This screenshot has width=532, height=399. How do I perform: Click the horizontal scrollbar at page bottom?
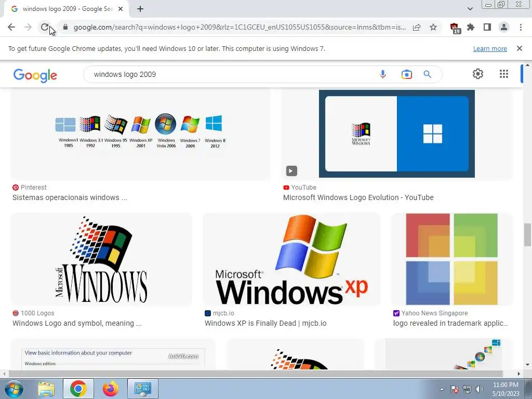pos(255,374)
